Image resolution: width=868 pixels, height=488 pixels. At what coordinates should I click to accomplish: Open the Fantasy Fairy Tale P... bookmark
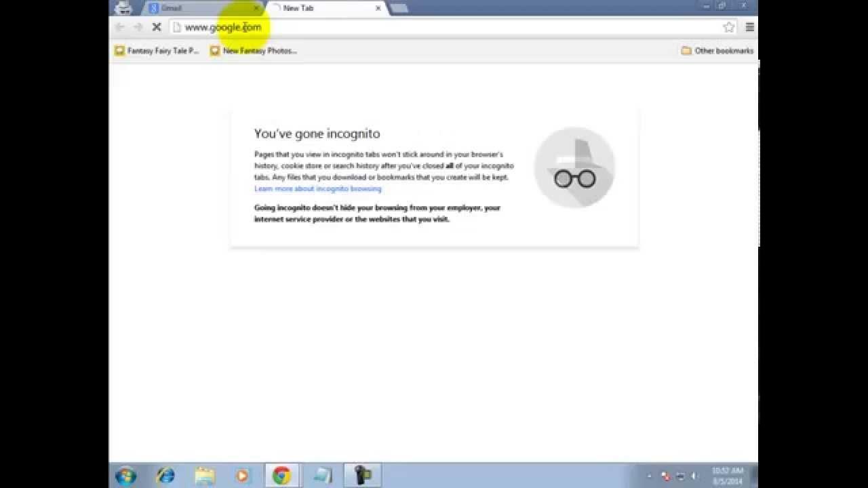[x=157, y=51]
